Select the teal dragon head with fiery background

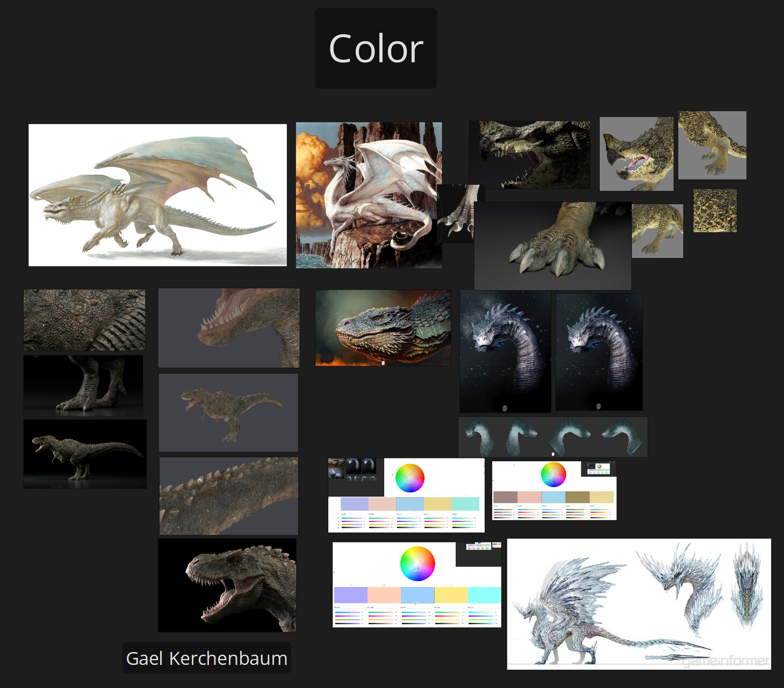click(x=383, y=328)
